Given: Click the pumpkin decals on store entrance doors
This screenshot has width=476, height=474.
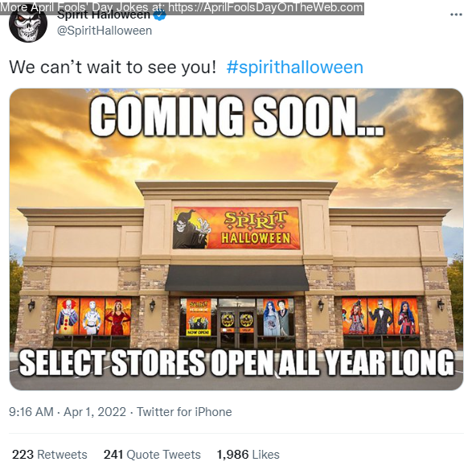Looking at the screenshot, I should click(x=237, y=319).
